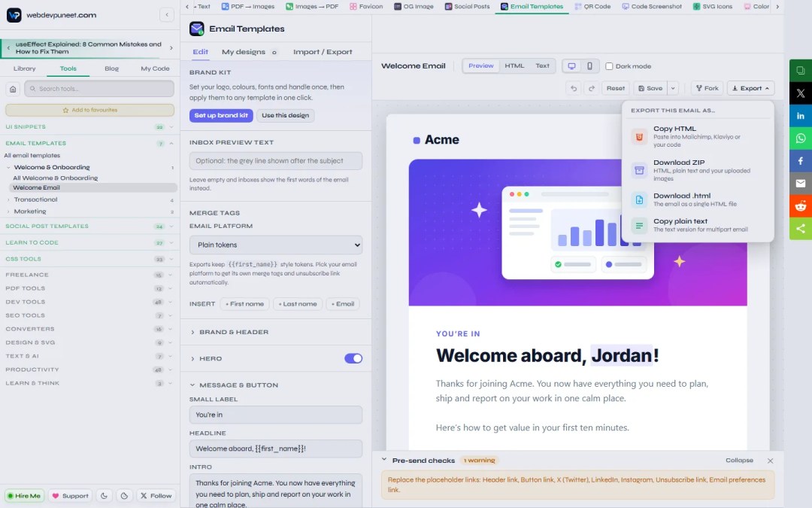Expand the Transactional templates group
The height and width of the screenshot is (508, 812).
tap(89, 199)
